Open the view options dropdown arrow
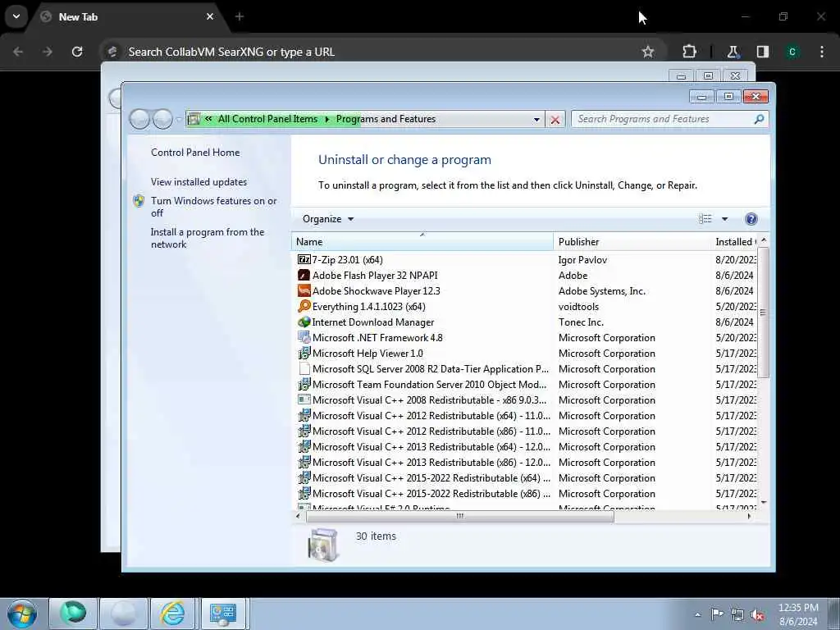 click(x=724, y=218)
